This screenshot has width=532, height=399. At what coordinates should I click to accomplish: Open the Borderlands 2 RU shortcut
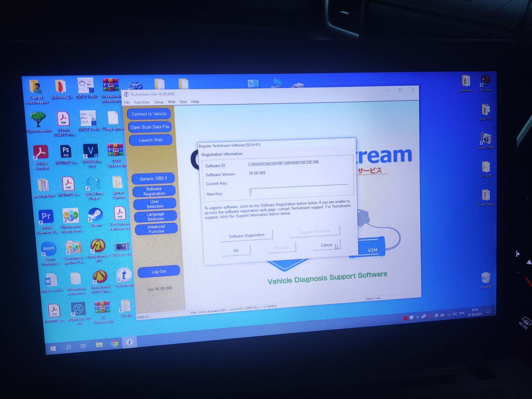coord(98,246)
